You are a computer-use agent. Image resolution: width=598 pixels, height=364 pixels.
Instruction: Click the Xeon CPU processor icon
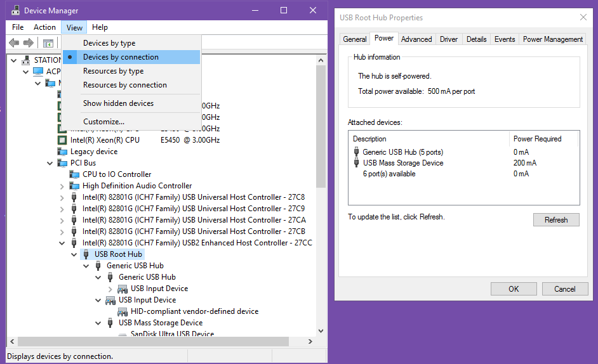tap(62, 140)
